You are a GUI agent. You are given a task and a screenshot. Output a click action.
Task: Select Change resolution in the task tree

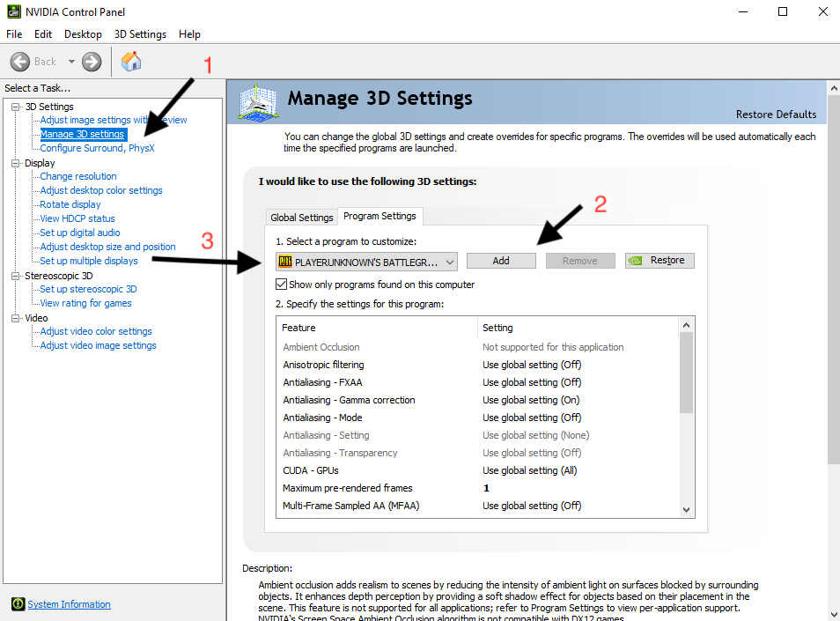coord(78,176)
